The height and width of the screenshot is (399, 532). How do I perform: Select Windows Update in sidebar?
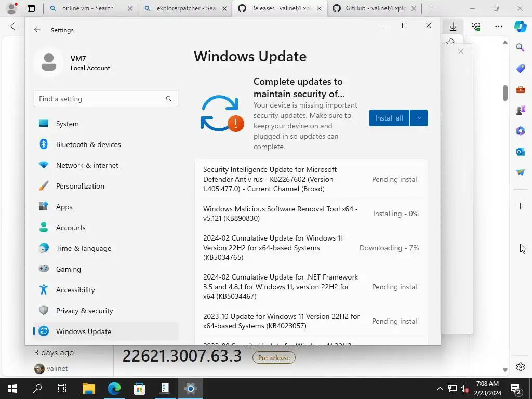[106, 331]
